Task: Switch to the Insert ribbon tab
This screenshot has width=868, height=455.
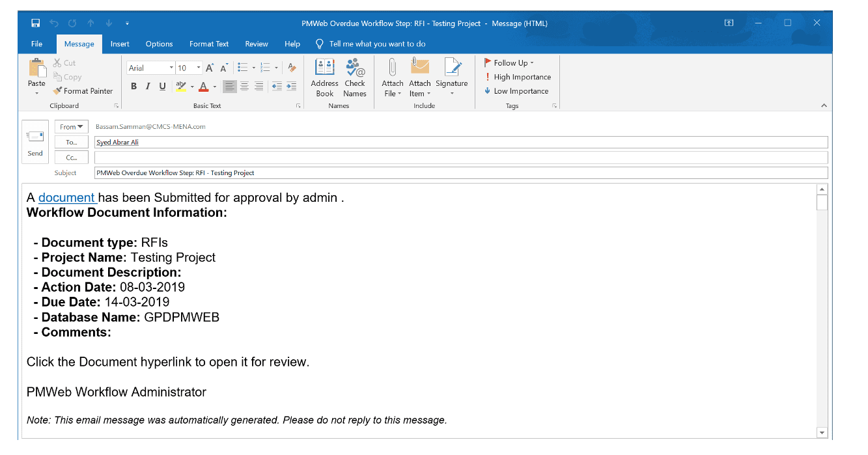Action: [x=119, y=44]
